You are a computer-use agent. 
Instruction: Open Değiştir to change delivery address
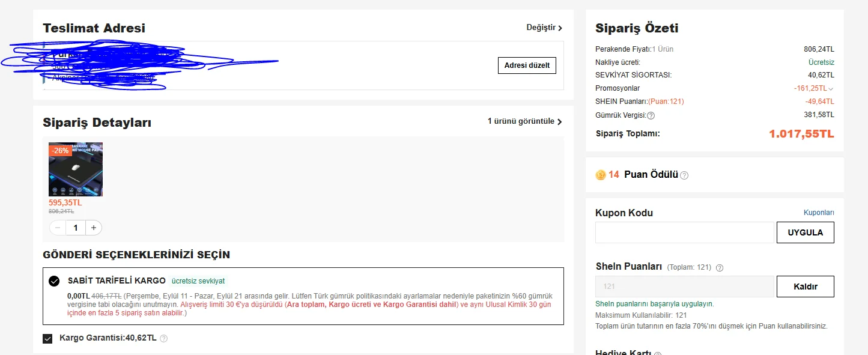[x=544, y=28]
